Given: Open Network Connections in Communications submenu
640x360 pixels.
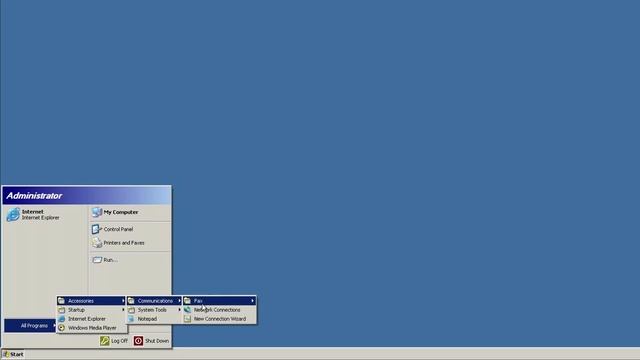Looking at the screenshot, I should [x=220, y=310].
